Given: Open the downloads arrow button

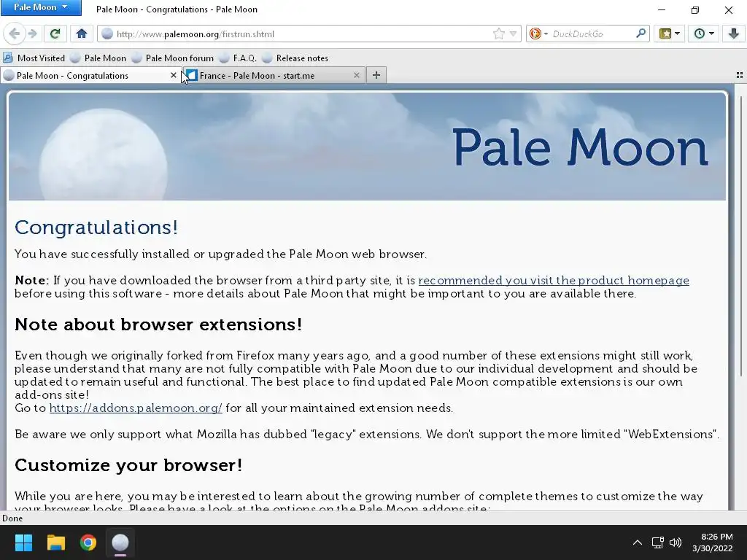Looking at the screenshot, I should pos(733,34).
